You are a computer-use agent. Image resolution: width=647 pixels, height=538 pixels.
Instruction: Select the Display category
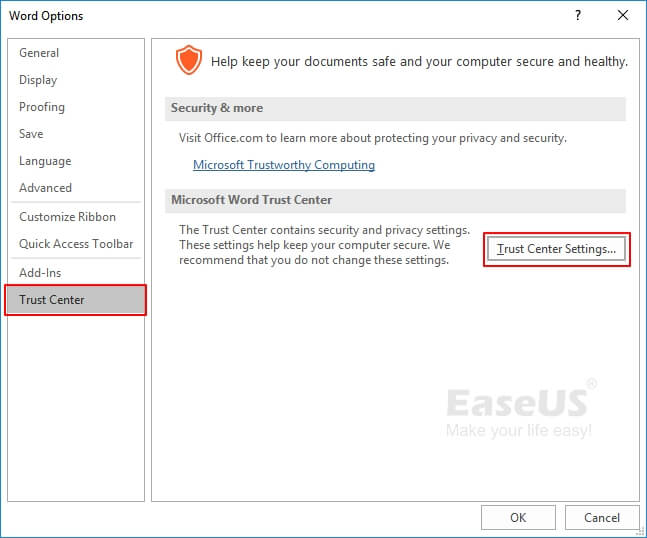click(38, 80)
